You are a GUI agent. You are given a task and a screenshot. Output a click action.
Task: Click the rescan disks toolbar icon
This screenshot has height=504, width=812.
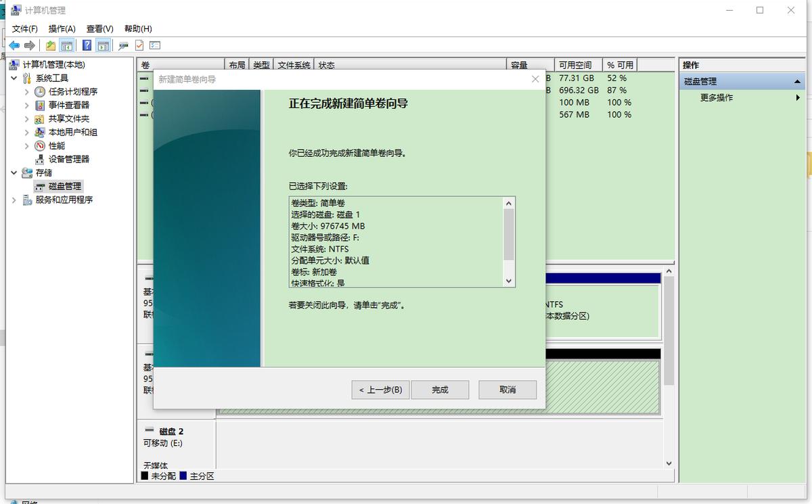pyautogui.click(x=124, y=45)
